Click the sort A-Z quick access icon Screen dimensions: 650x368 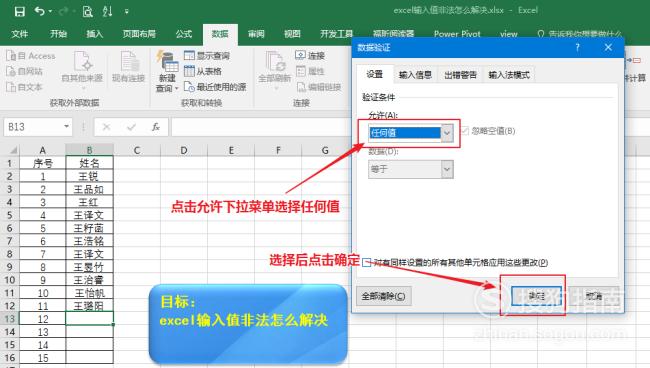[x=107, y=11]
